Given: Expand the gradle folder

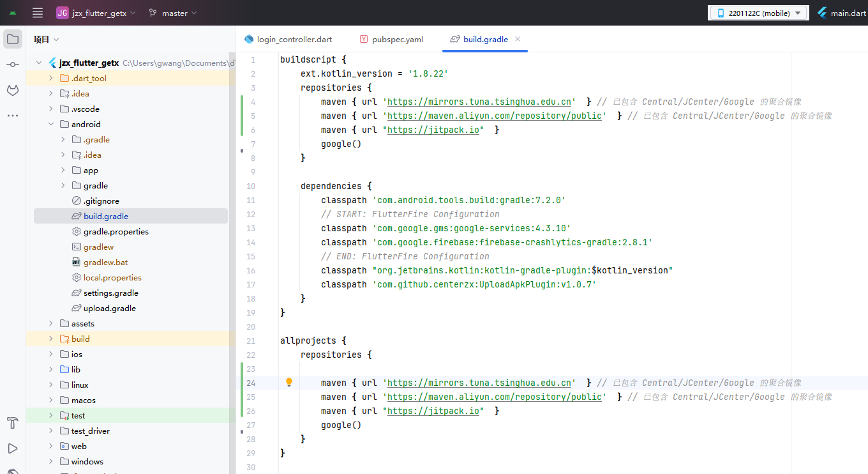Looking at the screenshot, I should click(x=63, y=185).
